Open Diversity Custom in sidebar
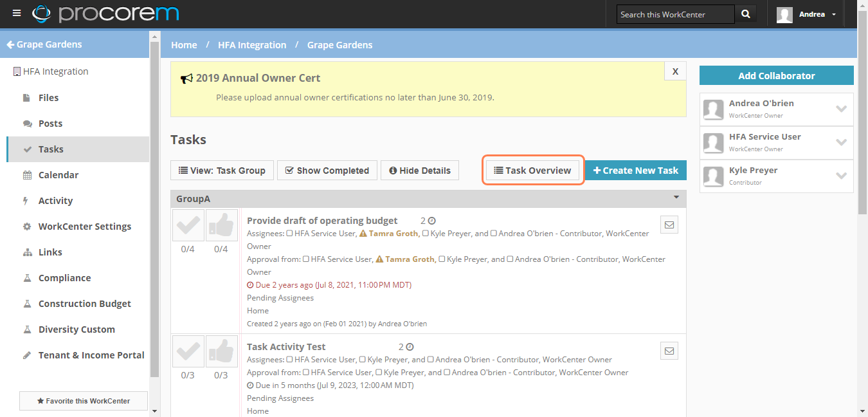This screenshot has width=868, height=417. click(x=78, y=329)
